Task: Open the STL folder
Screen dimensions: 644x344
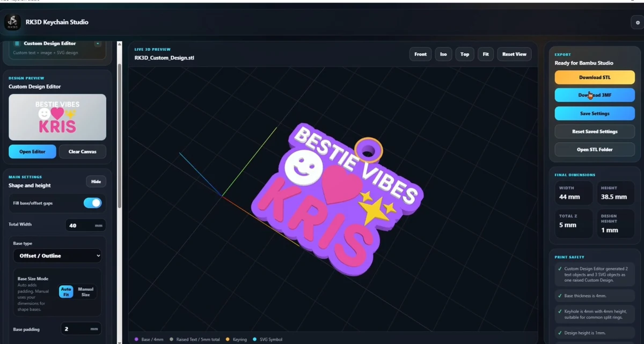Action: tap(595, 149)
